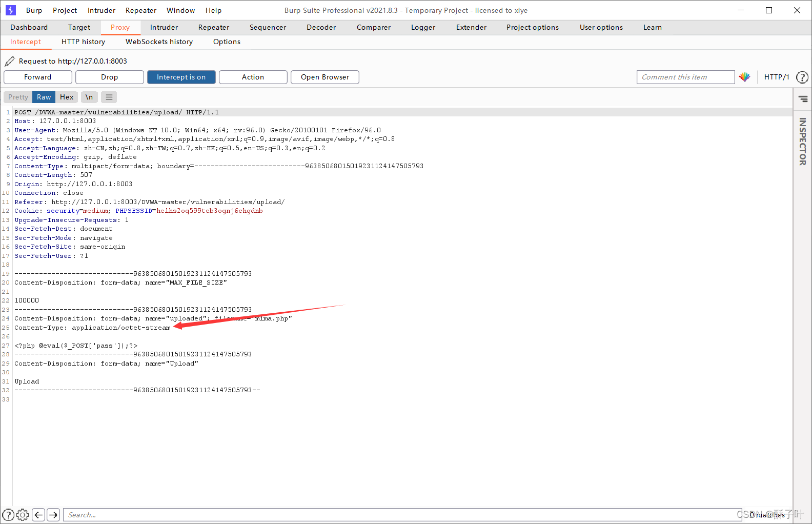The height and width of the screenshot is (524, 812).
Task: Open help icon in bottom search bar
Action: (x=8, y=515)
